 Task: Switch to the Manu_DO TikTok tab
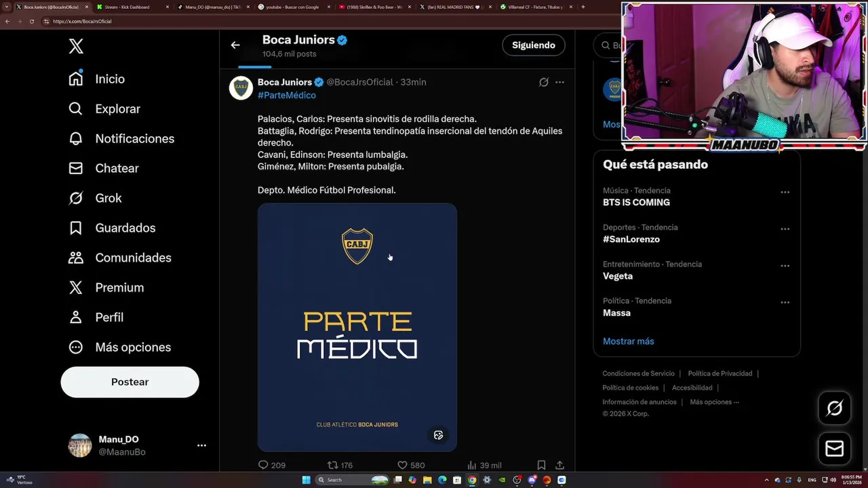[x=214, y=7]
